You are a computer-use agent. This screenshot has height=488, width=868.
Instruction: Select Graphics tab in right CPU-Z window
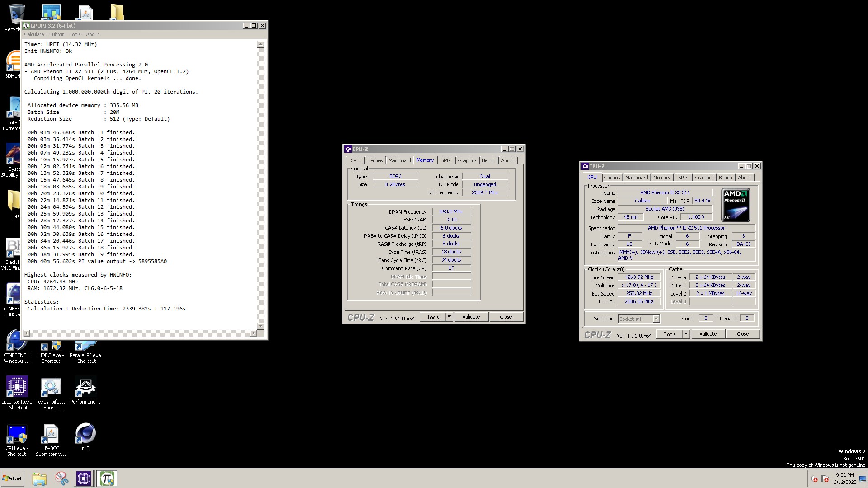tap(704, 178)
